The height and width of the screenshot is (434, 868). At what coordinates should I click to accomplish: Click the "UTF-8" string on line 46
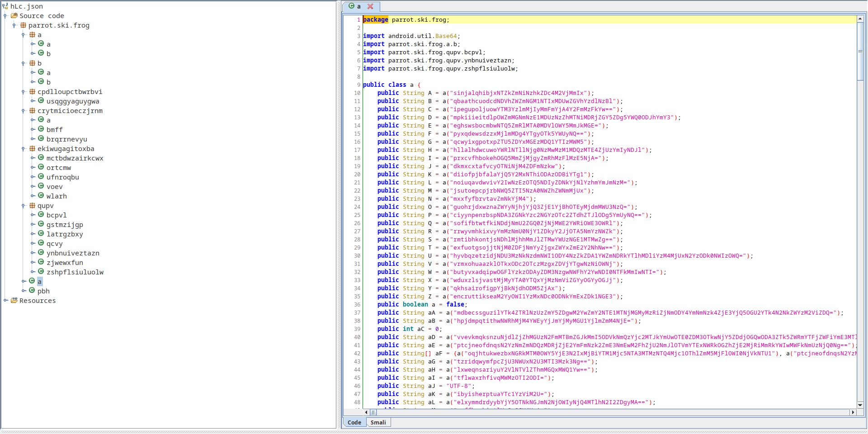pos(459,386)
